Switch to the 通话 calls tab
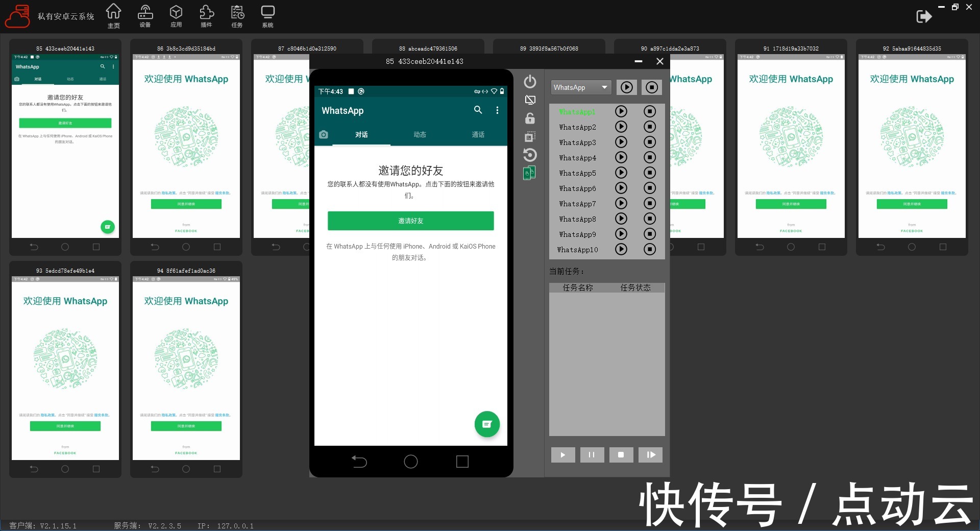980x531 pixels. point(478,135)
